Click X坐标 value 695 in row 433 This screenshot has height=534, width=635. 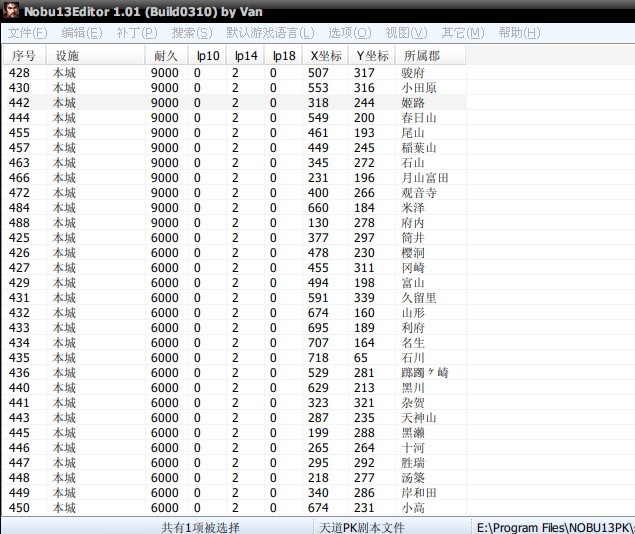click(x=318, y=328)
